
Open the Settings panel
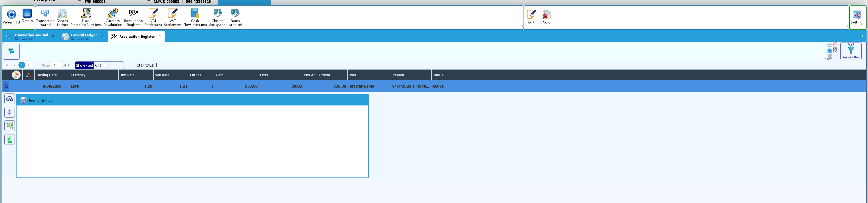(x=857, y=17)
